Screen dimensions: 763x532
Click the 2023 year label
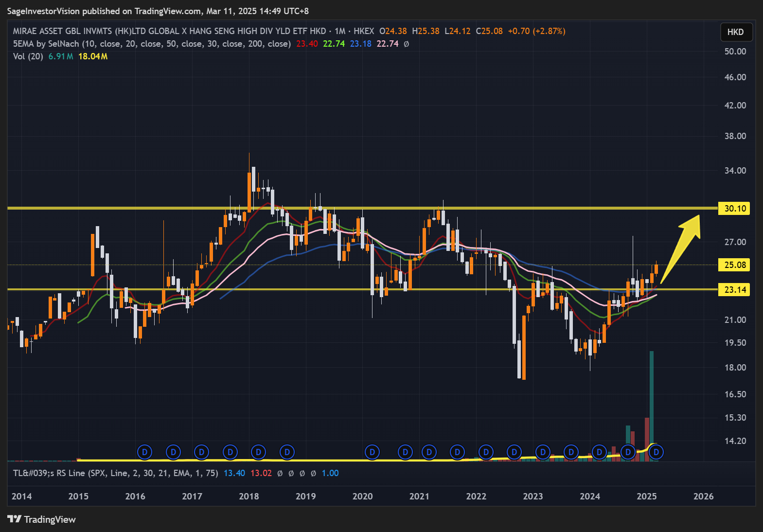coord(533,497)
